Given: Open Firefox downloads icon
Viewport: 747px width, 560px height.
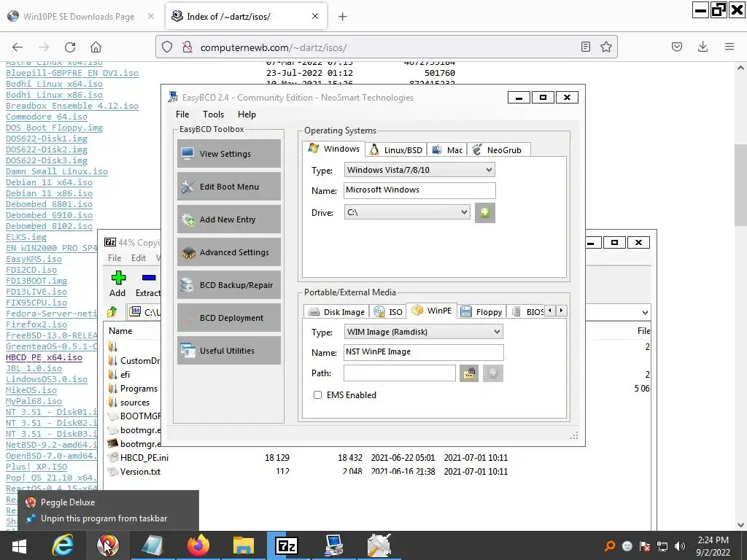Looking at the screenshot, I should click(x=703, y=47).
